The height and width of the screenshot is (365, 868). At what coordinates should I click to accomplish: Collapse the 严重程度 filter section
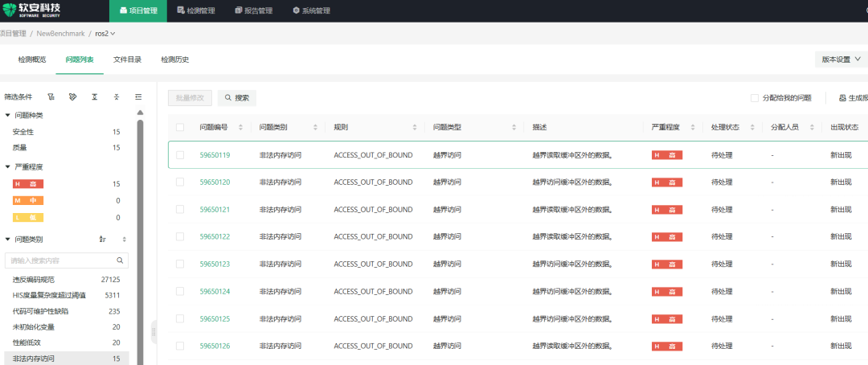(x=8, y=166)
